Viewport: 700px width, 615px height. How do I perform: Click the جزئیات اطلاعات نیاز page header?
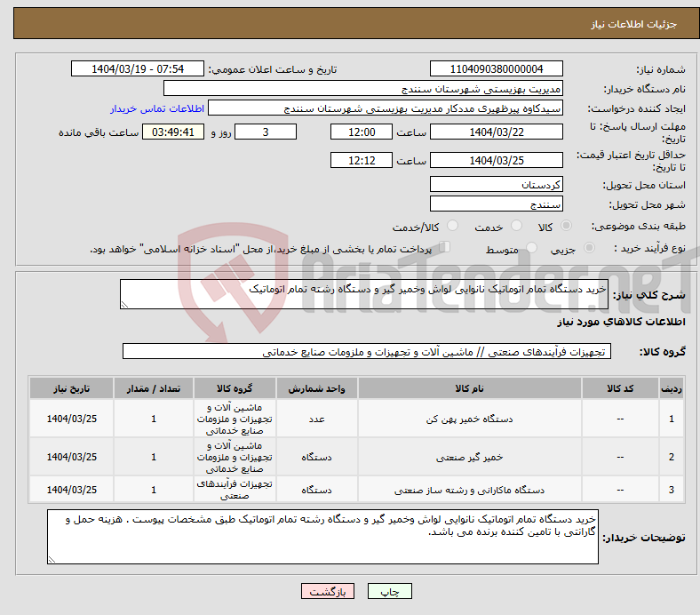pos(634,24)
